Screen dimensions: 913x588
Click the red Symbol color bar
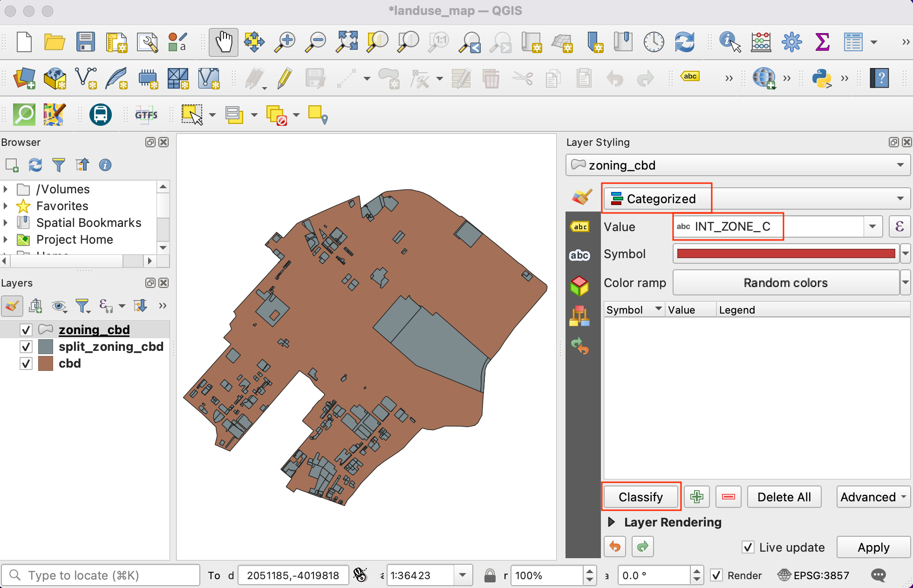tap(785, 254)
